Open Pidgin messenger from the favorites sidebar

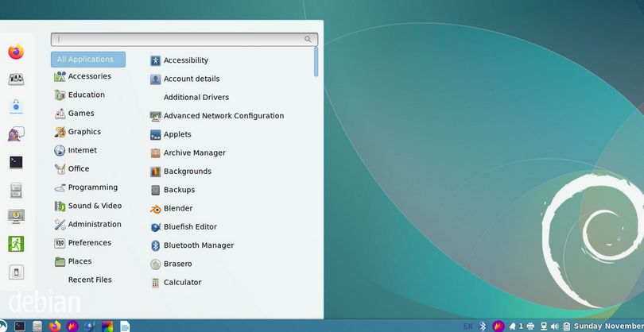pos(16,134)
